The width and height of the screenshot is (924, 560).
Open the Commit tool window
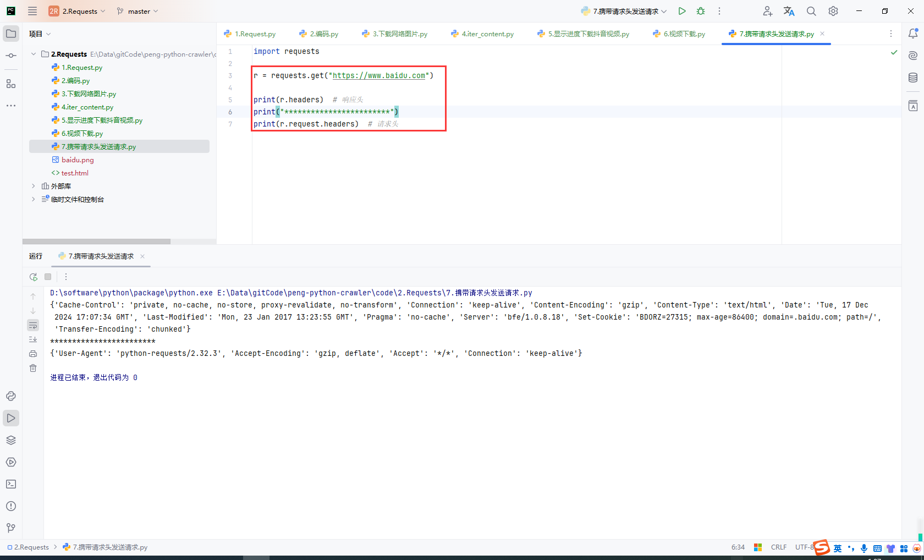coord(11,56)
